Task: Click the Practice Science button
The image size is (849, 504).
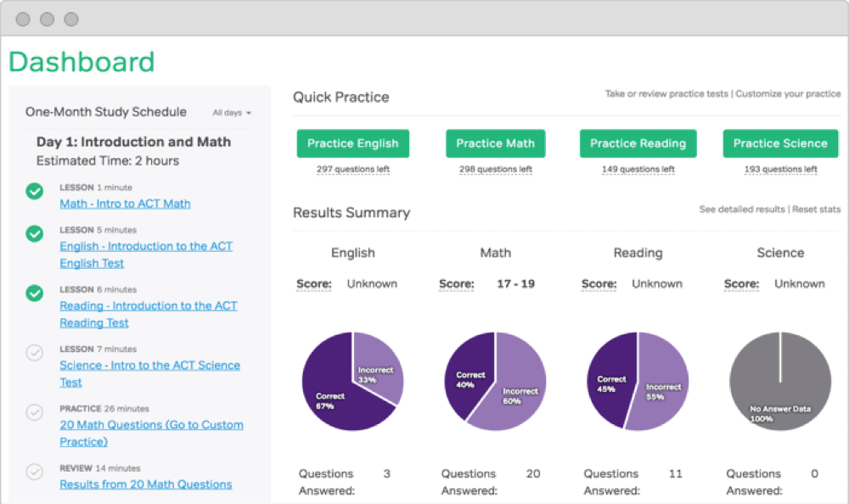Action: point(780,143)
